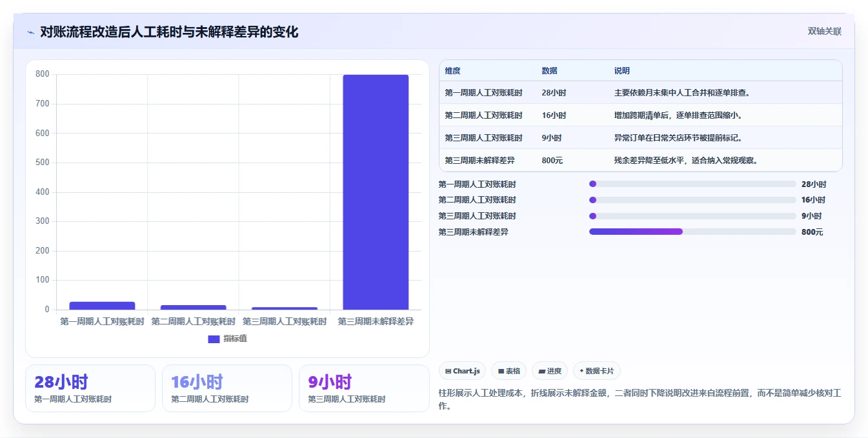Click the 第一周期人工对账耗时 label beside its progress bar

pyautogui.click(x=477, y=184)
